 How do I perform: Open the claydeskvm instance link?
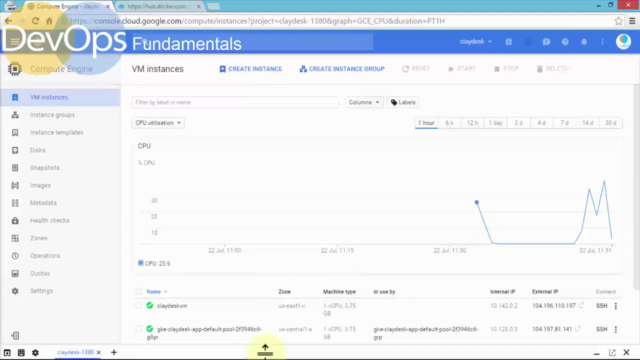[x=172, y=306]
